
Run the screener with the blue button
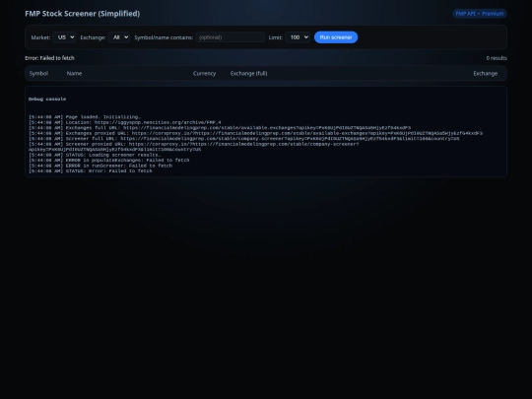pos(336,37)
